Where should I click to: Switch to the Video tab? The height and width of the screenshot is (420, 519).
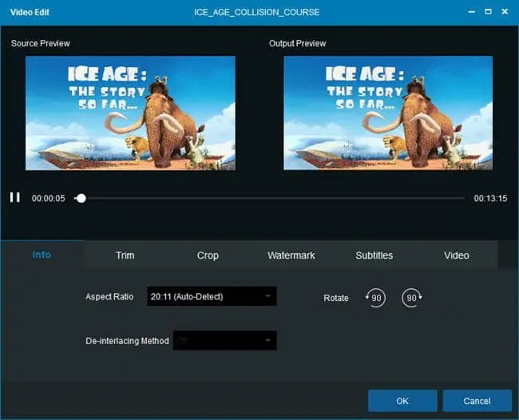click(x=457, y=256)
